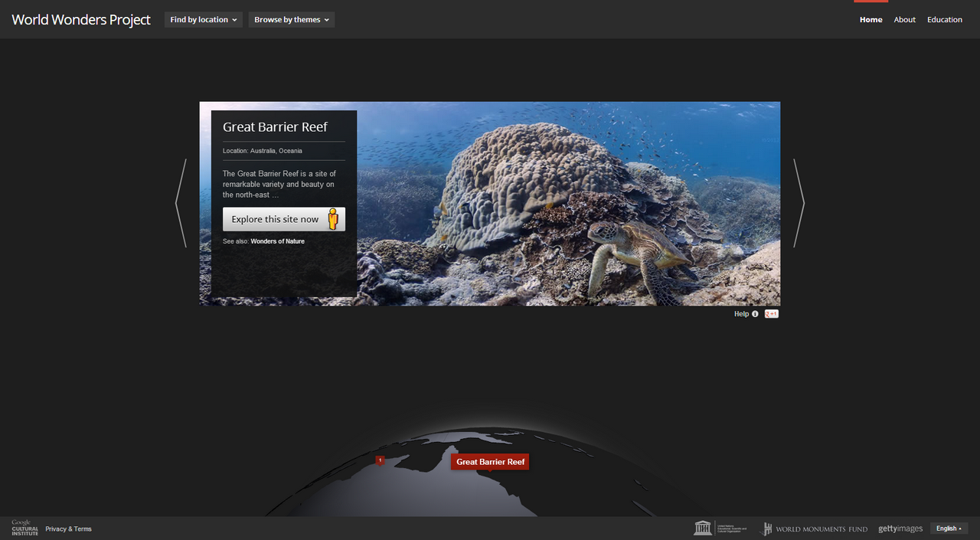This screenshot has width=980, height=540.
Task: Click the Location: Australia, Oceania text
Action: (262, 151)
